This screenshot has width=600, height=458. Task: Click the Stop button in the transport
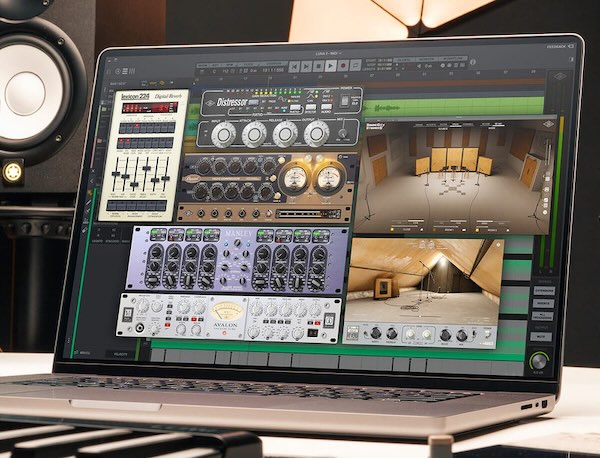click(x=318, y=66)
